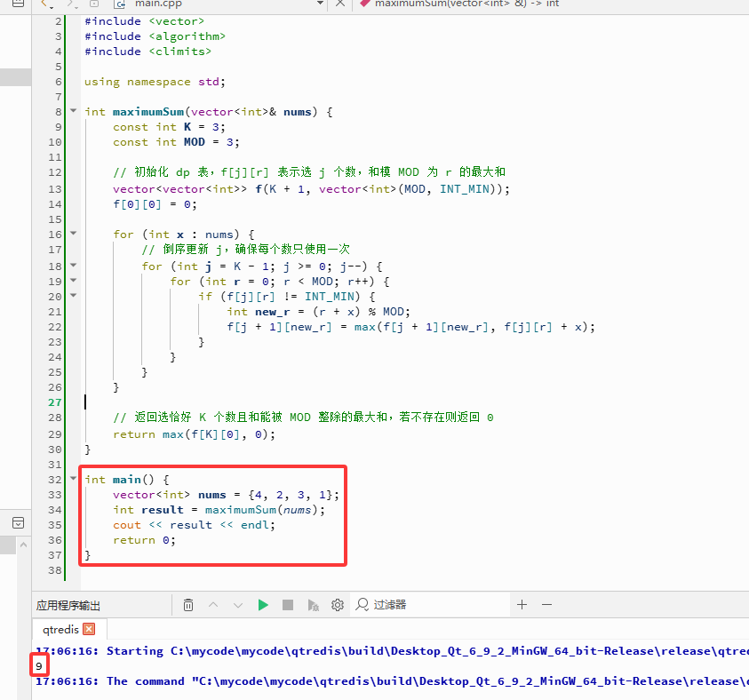Re-run the application with the green play button

[x=263, y=605]
